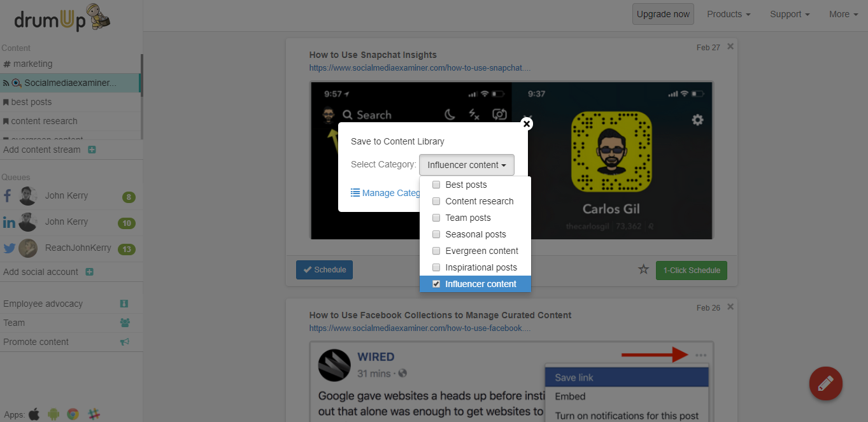Click the Facebook John Kerry avatar
Screen dimensions: 868x422
pos(28,196)
